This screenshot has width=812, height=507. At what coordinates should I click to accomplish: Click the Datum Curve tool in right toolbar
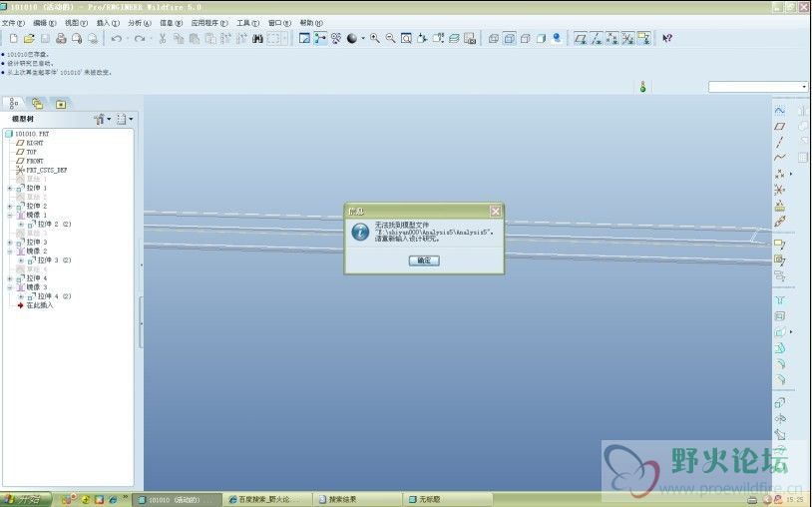point(779,158)
